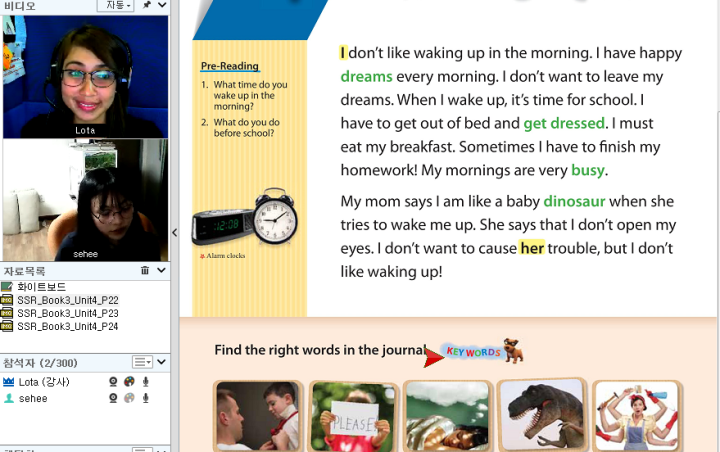Click the green word dreams
Viewport: 720px width, 452px height.
[x=366, y=76]
